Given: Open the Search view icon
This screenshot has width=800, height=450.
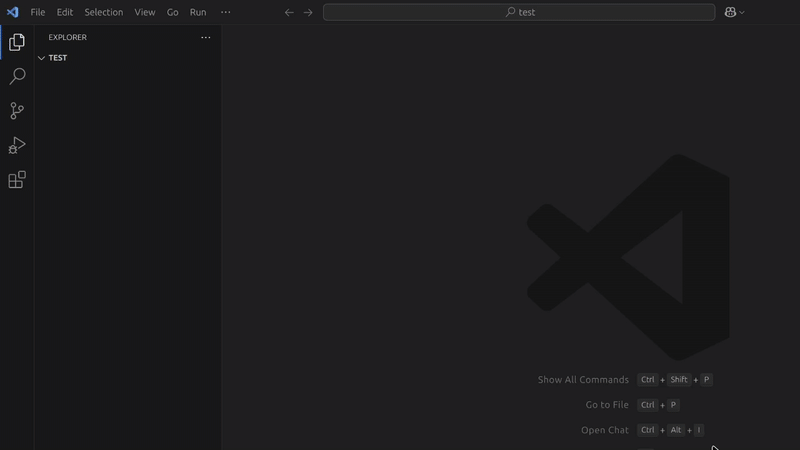Looking at the screenshot, I should pos(17,77).
